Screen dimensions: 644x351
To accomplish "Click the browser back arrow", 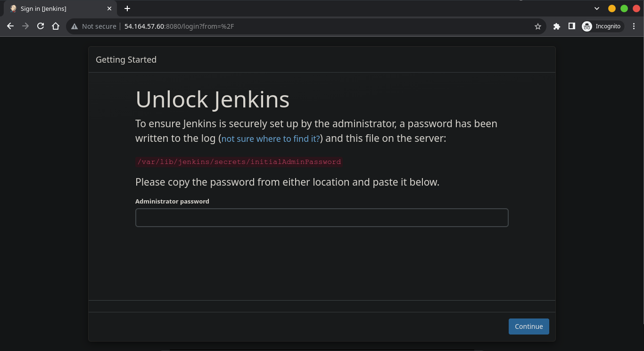I will [x=10, y=26].
